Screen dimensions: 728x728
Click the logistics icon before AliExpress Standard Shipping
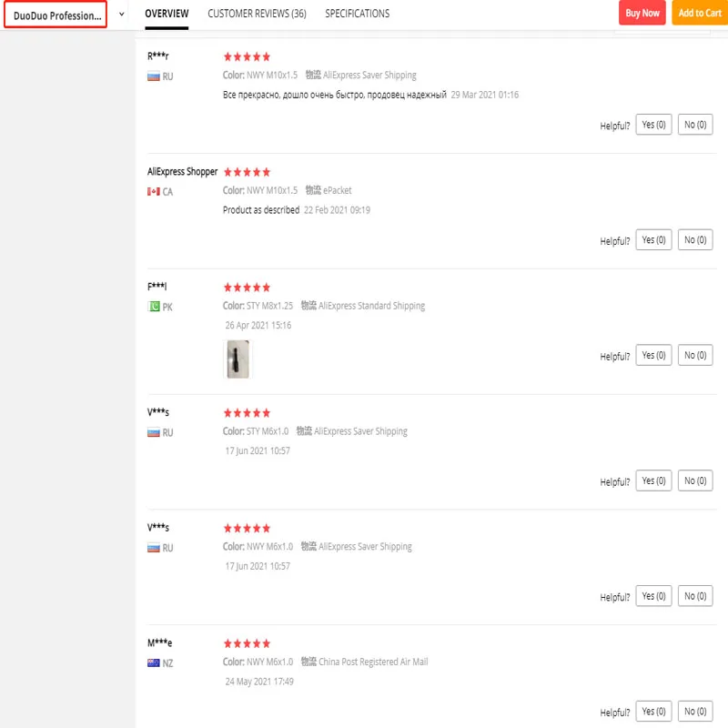tap(308, 306)
